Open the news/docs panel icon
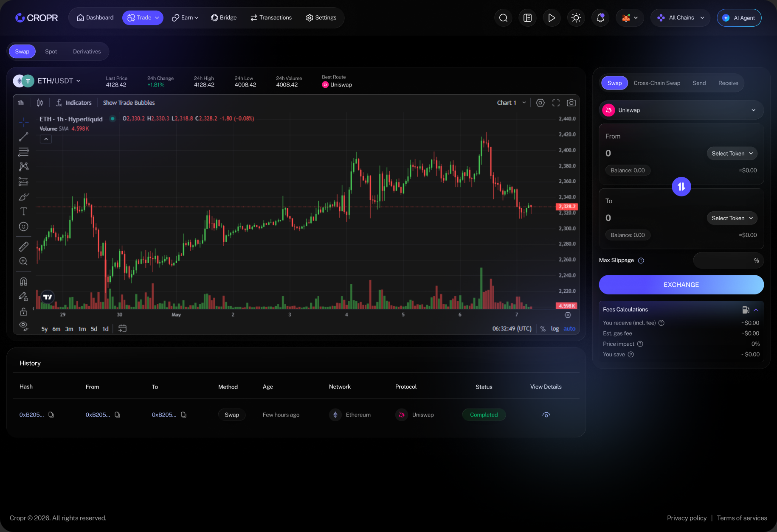The image size is (777, 532). pyautogui.click(x=527, y=18)
